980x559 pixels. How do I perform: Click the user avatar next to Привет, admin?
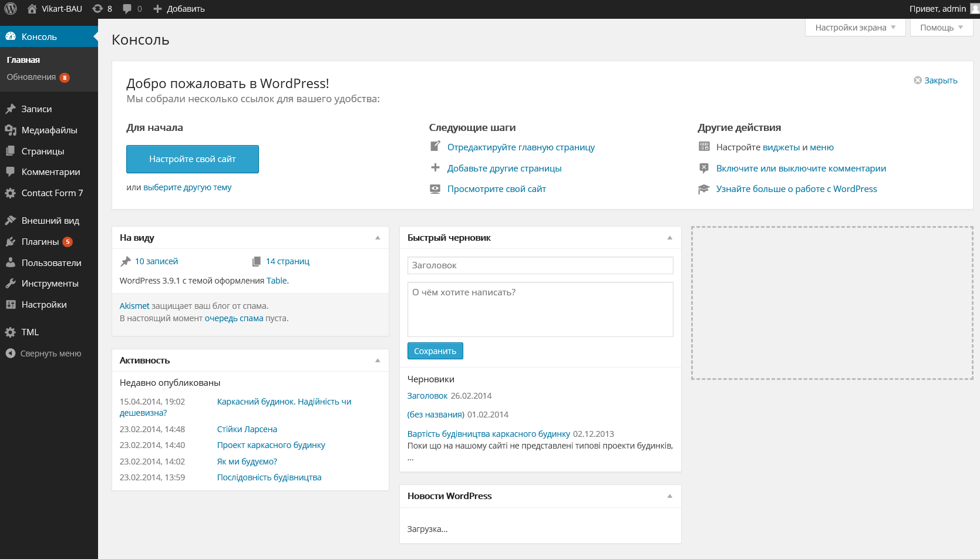975,9
